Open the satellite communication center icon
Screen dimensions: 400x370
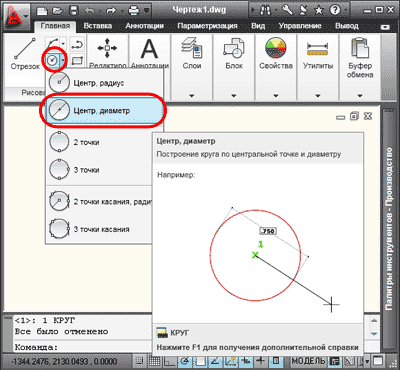pos(304,11)
